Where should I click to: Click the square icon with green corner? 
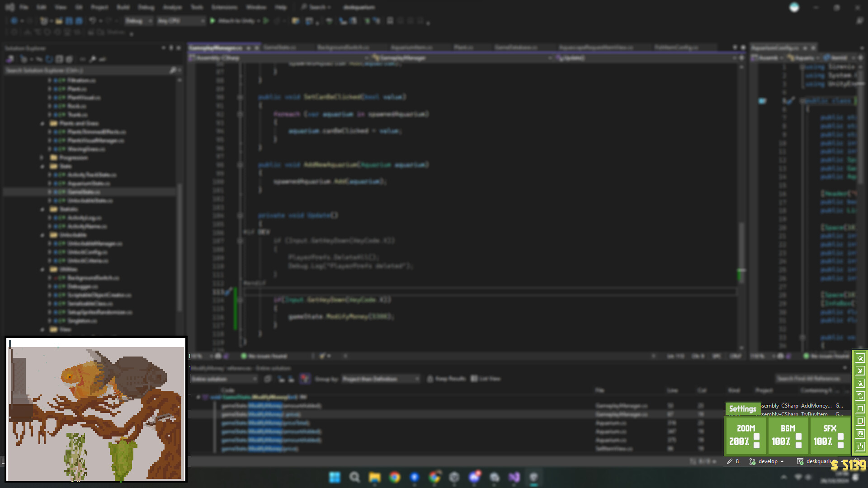(860, 408)
